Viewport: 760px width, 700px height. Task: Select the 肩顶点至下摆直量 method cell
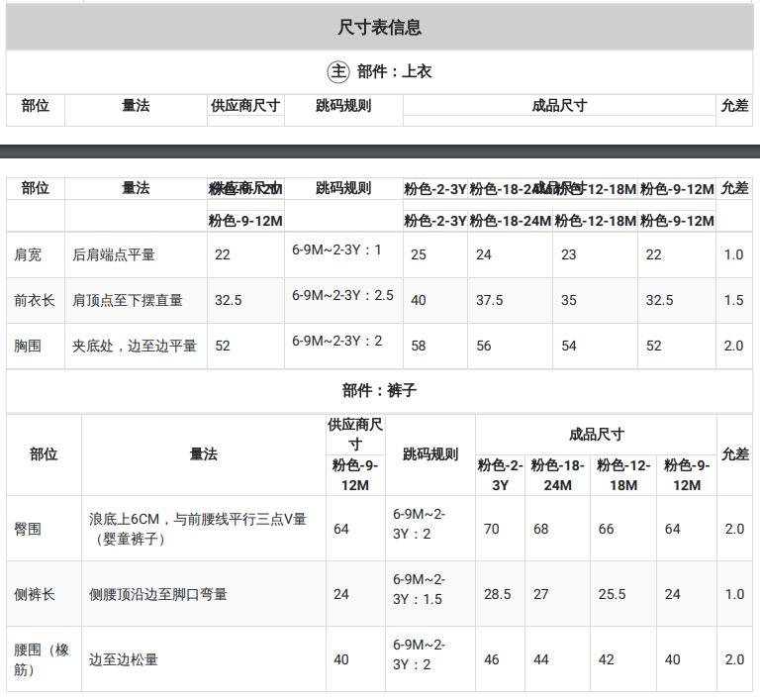pyautogui.click(x=128, y=300)
